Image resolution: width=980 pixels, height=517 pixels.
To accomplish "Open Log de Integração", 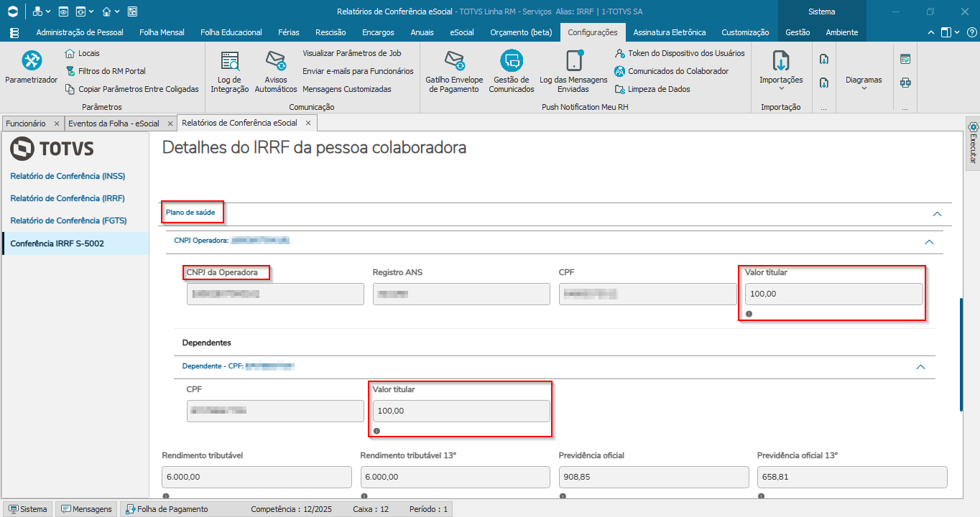I will pyautogui.click(x=230, y=72).
